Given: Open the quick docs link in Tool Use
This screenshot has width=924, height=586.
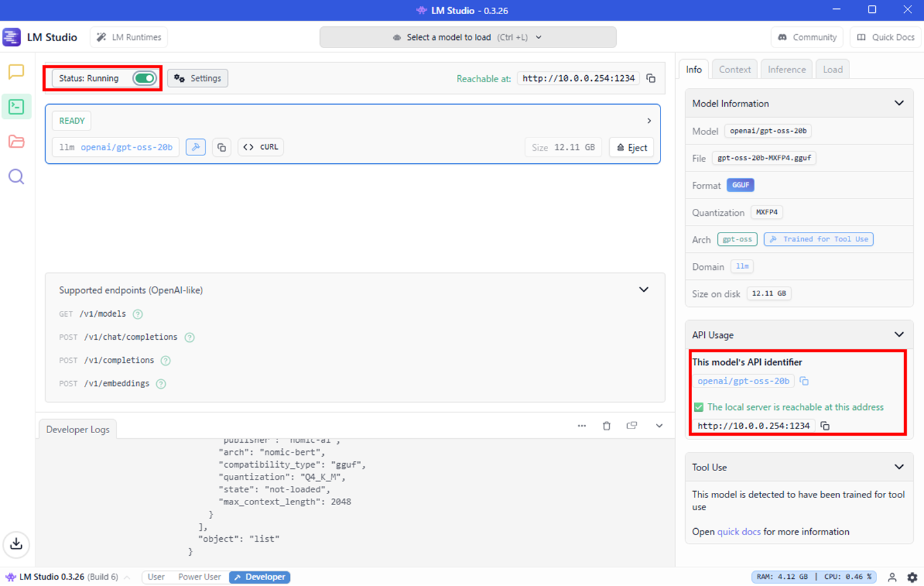Looking at the screenshot, I should [x=738, y=531].
